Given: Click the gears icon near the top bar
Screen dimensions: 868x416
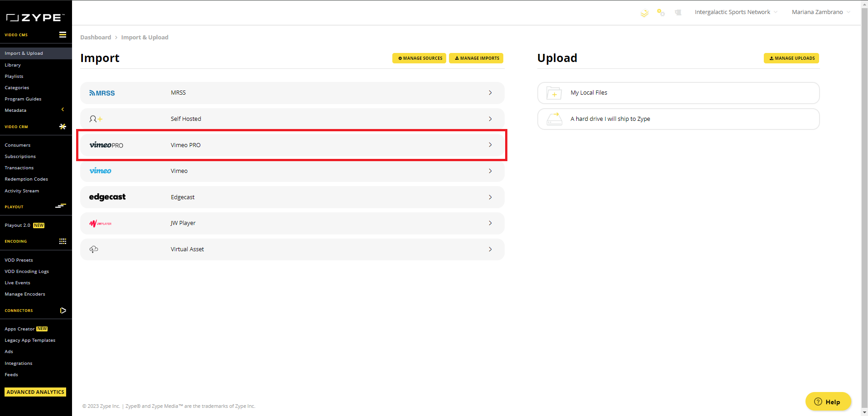Looking at the screenshot, I should point(661,13).
